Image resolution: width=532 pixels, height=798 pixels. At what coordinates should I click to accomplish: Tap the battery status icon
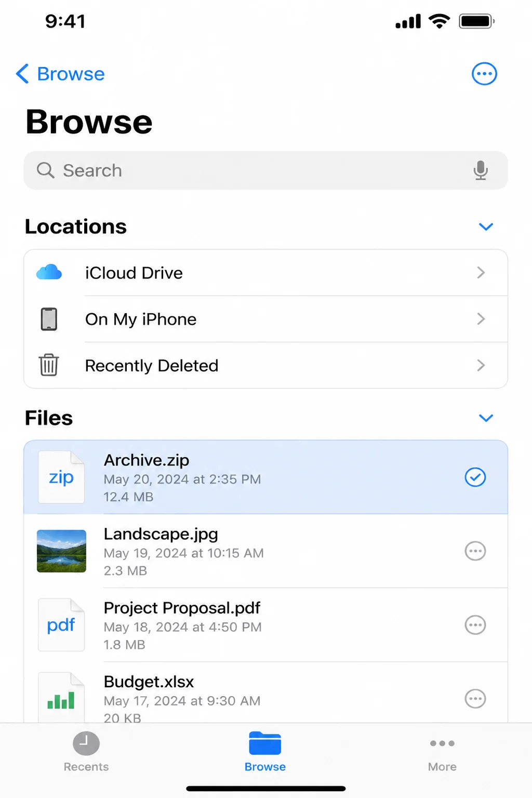477,21
